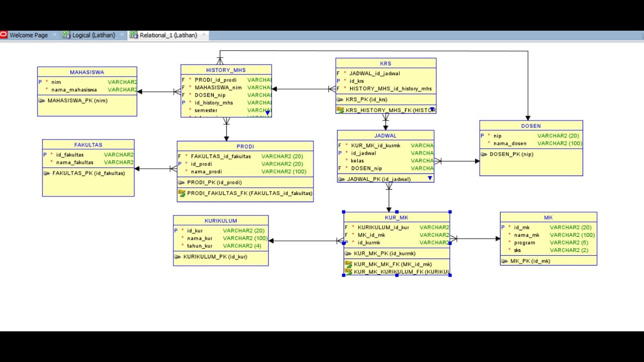Open the Logical (Latihan) tab
Image resolution: width=644 pixels, height=362 pixels.
tap(94, 35)
